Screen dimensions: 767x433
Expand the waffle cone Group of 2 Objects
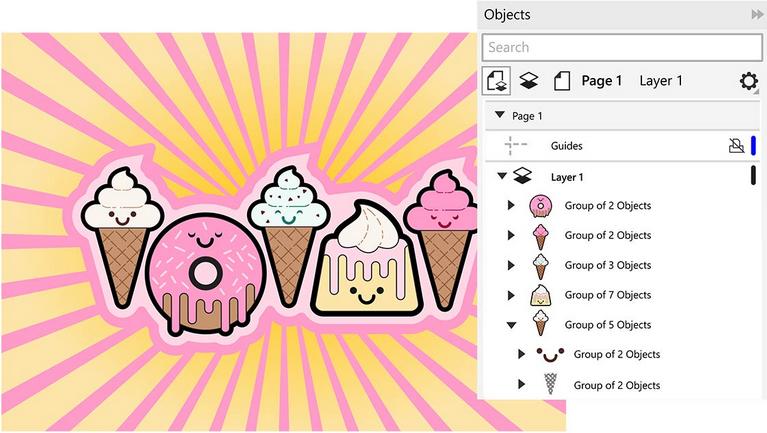(x=521, y=385)
